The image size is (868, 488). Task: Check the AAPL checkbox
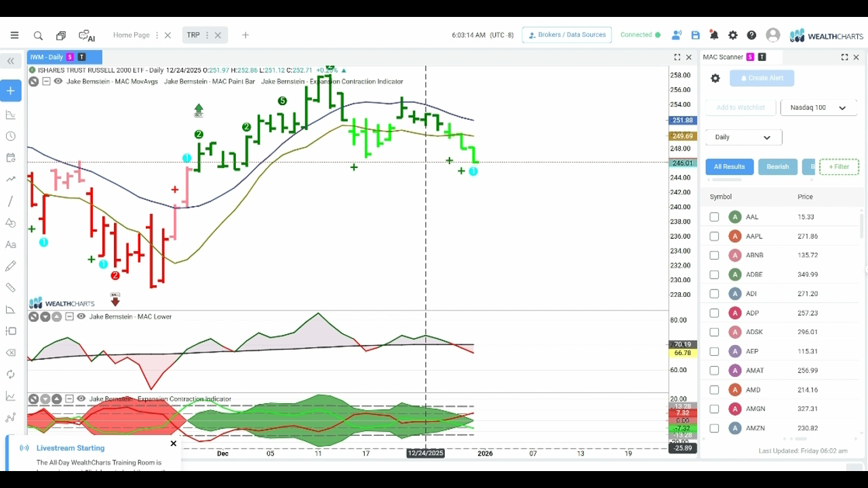click(714, 237)
